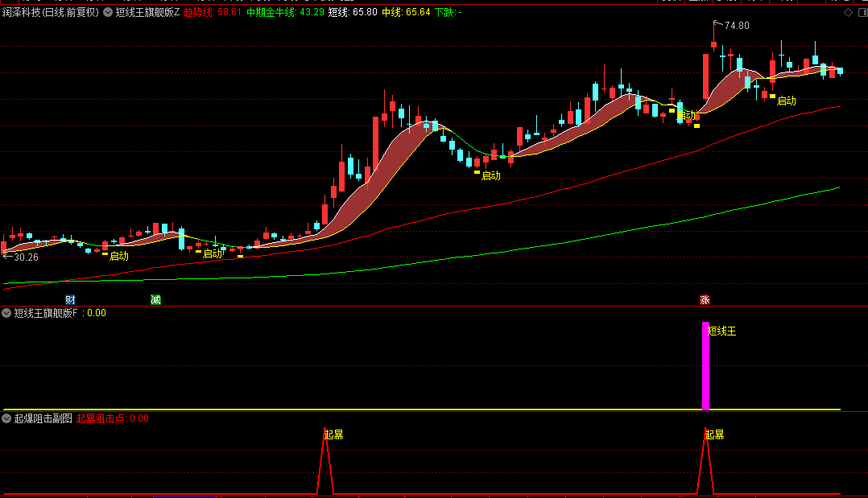Click the magenta 短线王 signal bar
Screen dimensions: 868x498
pos(705,366)
